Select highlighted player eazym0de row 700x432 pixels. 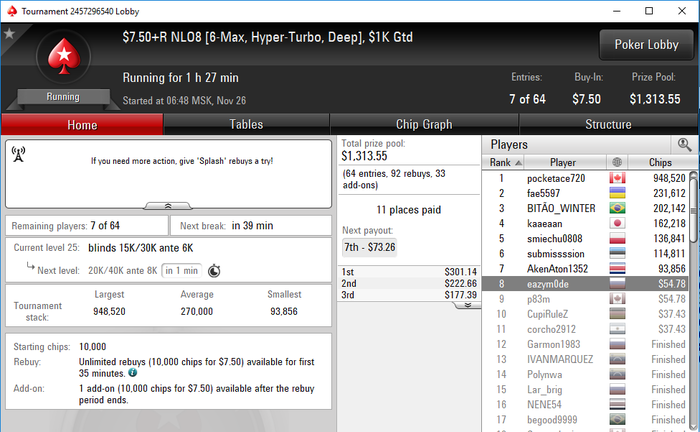(x=585, y=284)
